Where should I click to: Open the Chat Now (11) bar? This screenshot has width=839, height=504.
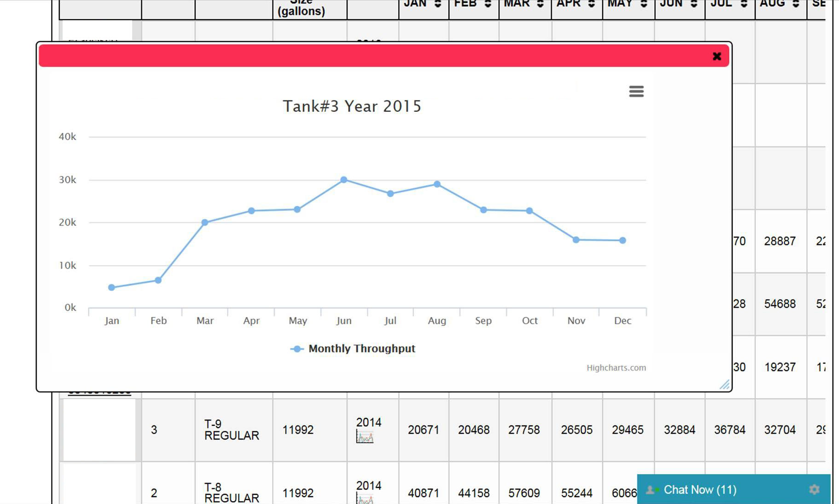point(700,490)
